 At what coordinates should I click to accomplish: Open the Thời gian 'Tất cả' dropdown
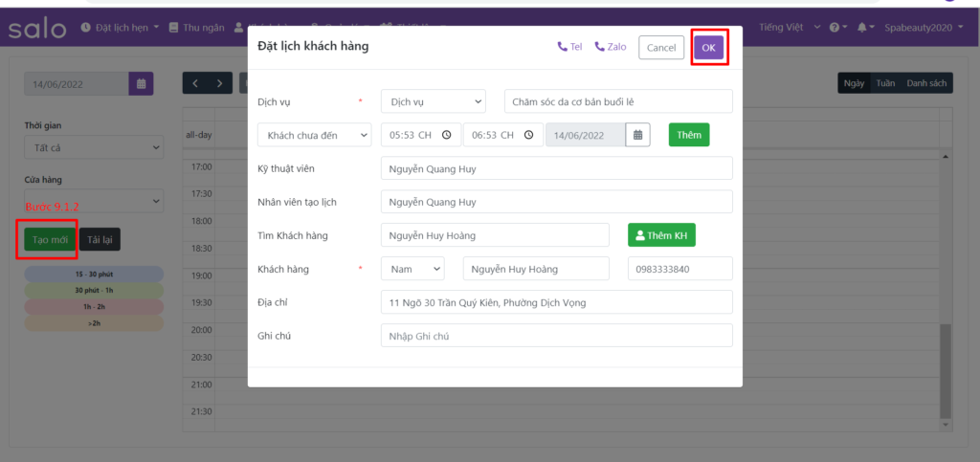(94, 147)
